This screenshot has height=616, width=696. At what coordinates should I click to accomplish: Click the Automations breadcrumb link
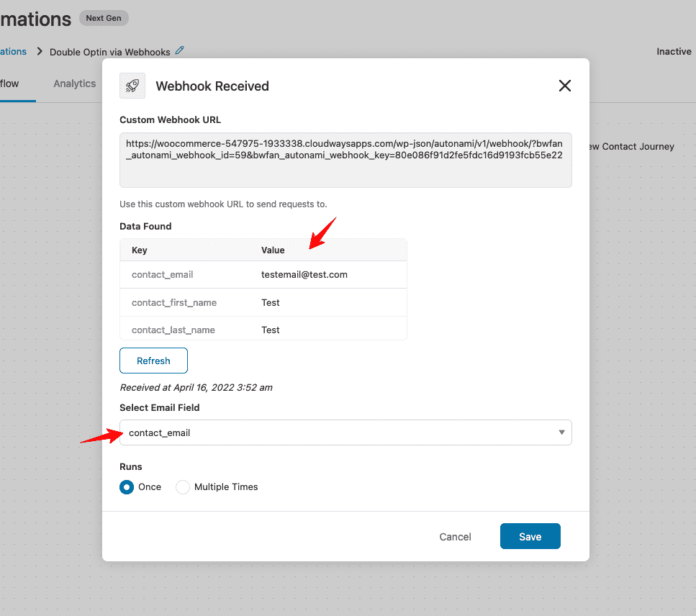(x=14, y=52)
